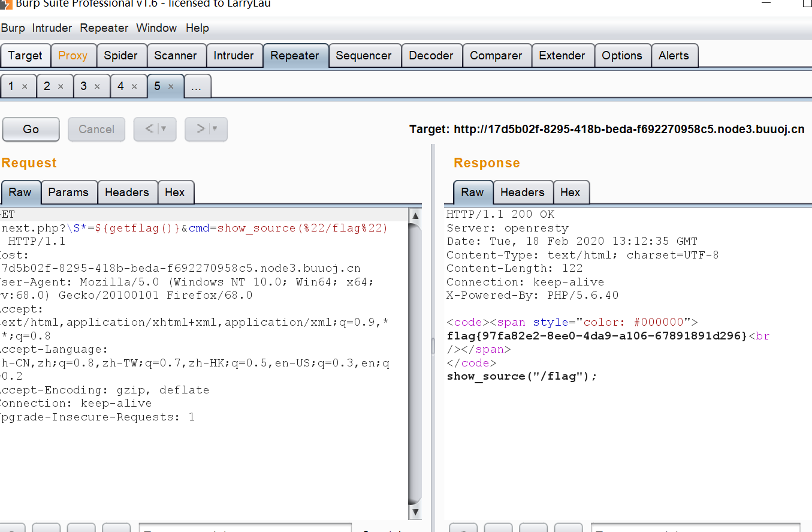Switch to the Proxy tab
Screen dimensions: 812x532
point(73,56)
